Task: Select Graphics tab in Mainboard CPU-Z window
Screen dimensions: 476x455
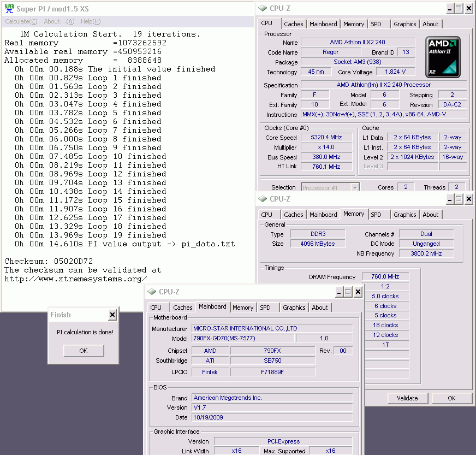Action: coord(294,308)
